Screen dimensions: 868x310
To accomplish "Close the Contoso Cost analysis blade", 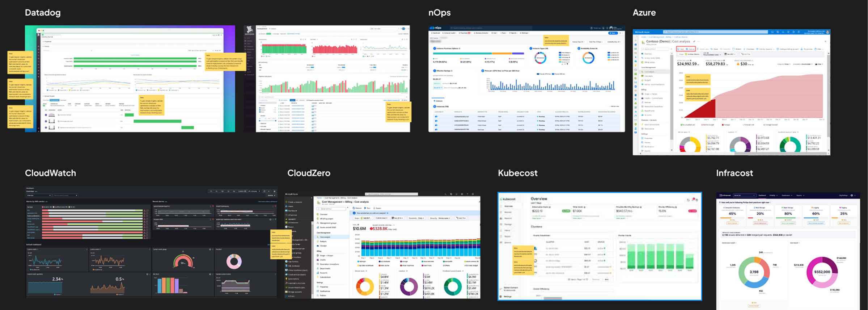I will [825, 41].
